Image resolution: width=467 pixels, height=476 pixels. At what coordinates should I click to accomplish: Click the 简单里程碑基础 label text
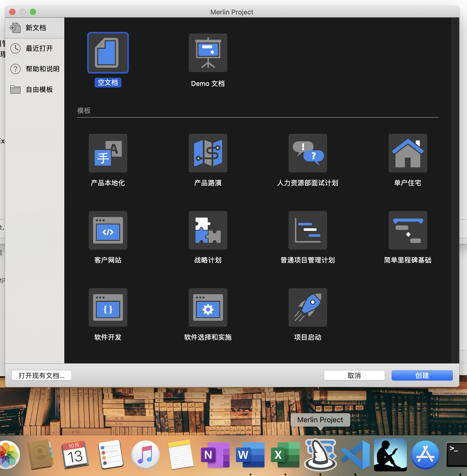(408, 260)
